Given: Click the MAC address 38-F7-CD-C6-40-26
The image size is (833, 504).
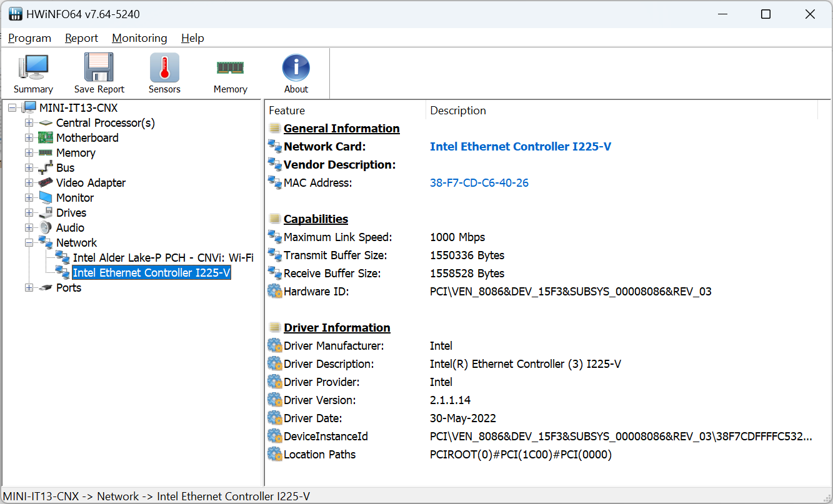Looking at the screenshot, I should 479,182.
